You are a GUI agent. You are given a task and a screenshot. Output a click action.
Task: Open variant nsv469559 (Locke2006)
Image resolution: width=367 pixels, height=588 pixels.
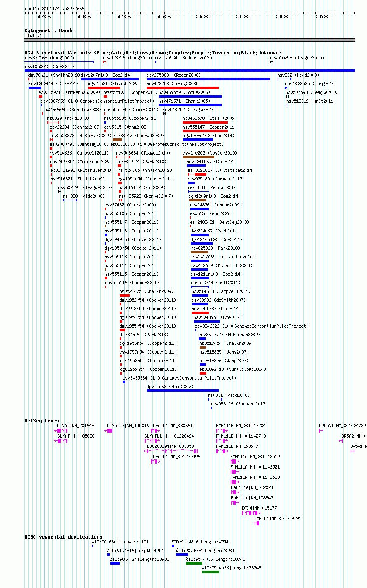click(184, 93)
